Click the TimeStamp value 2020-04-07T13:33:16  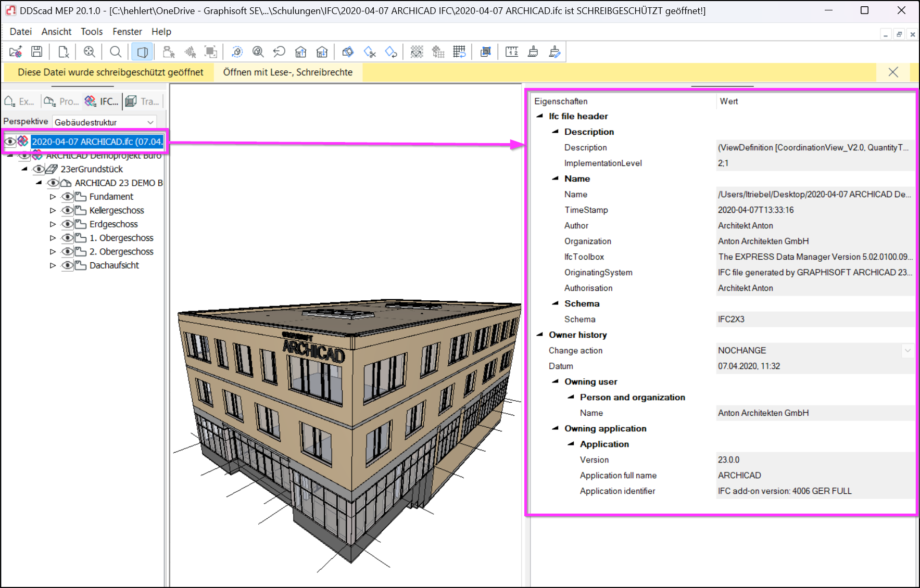756,210
